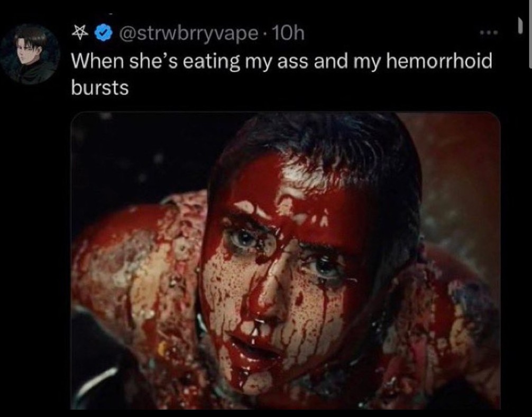Screen dimensions: 532x417
Task: Expand the tweet's attached image
Action: coord(286,260)
